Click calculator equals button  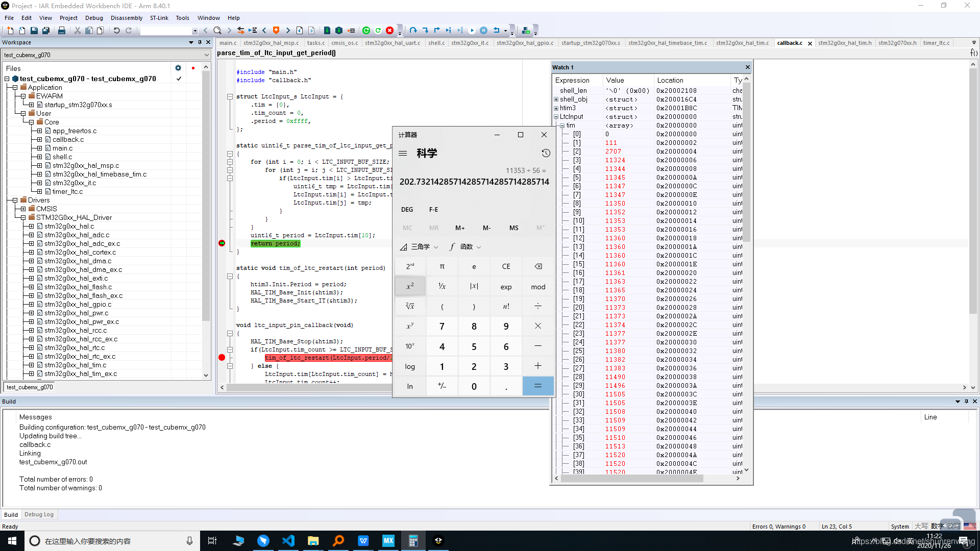coord(538,386)
